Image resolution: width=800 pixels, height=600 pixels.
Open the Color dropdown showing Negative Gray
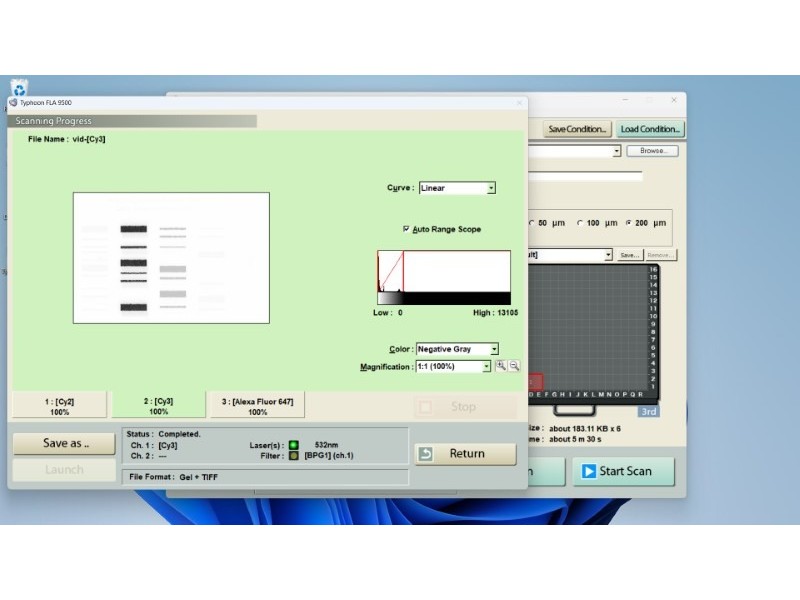point(457,349)
